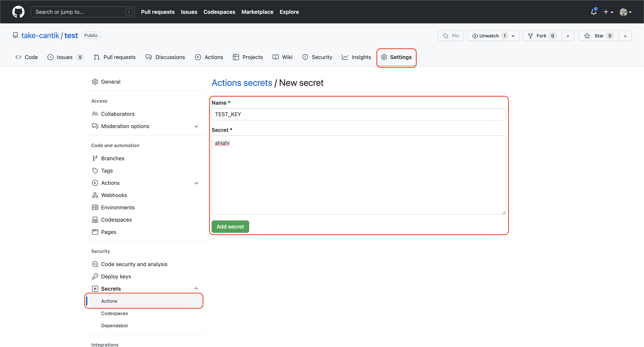Screen dimensions: 644x347
Task: Click the Webhooks sidebar icon
Action: [95, 195]
